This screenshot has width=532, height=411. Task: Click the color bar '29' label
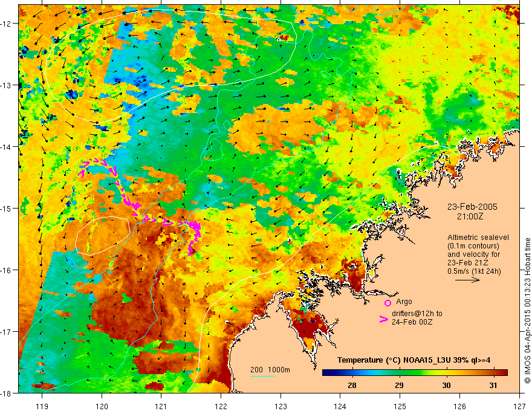point(400,385)
